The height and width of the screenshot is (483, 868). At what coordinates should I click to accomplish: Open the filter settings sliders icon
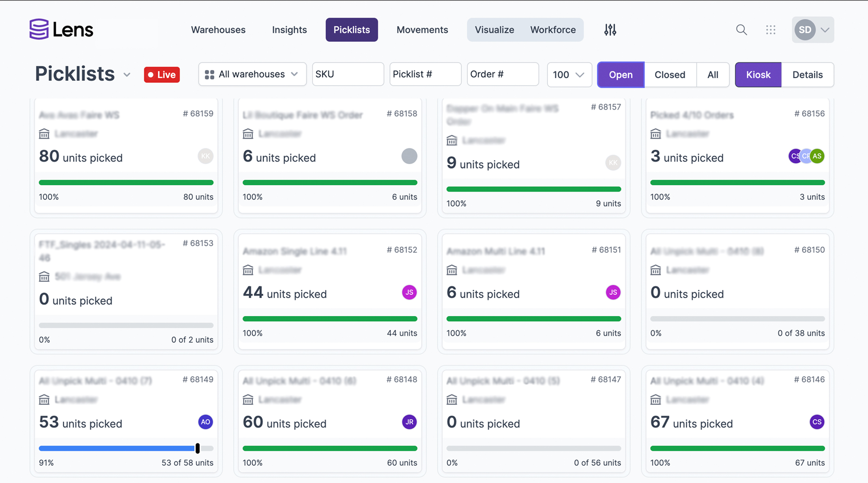click(x=610, y=30)
